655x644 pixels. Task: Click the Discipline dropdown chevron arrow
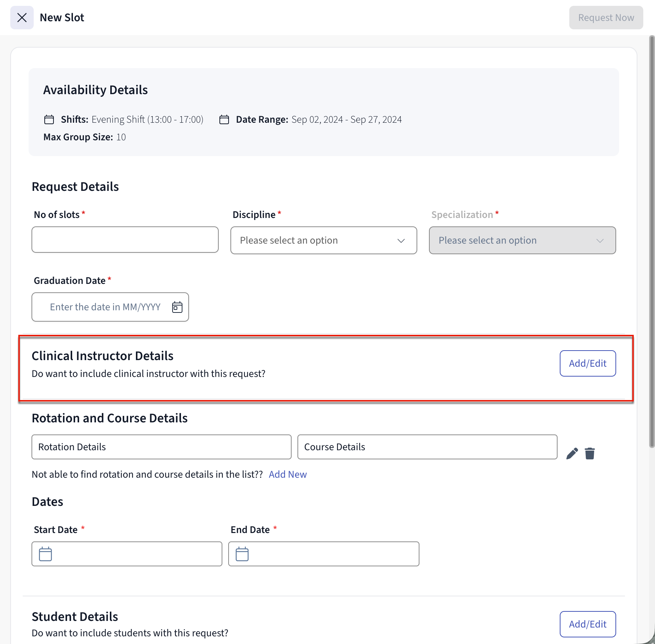coord(401,241)
